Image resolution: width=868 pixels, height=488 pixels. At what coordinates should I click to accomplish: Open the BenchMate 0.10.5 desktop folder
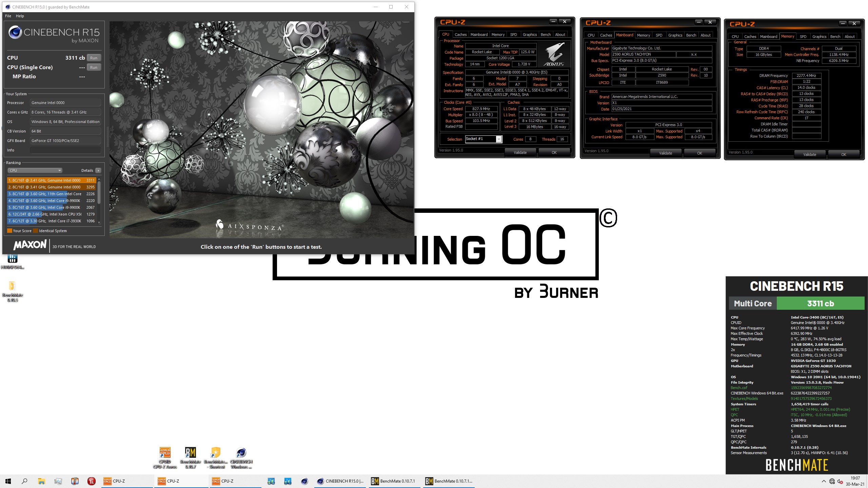tap(12, 291)
